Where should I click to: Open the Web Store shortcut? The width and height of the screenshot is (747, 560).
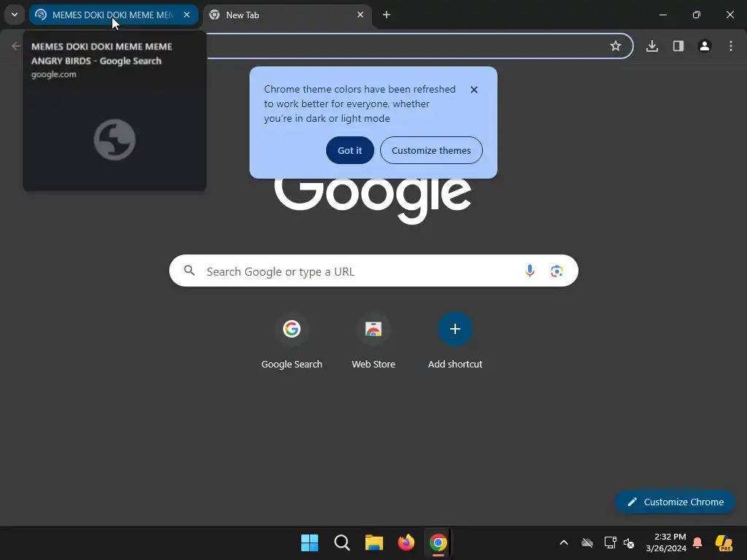[373, 341]
